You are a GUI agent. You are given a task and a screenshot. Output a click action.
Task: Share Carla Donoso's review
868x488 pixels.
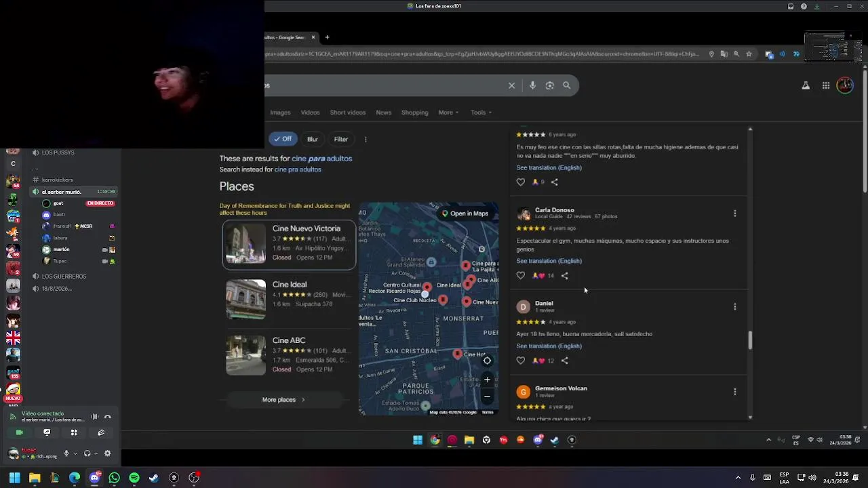point(565,276)
